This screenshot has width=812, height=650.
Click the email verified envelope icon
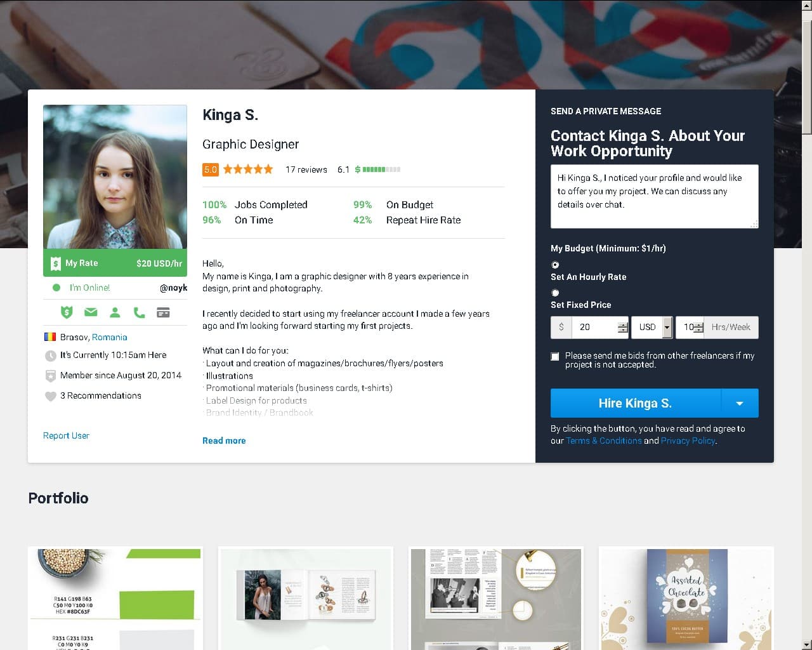point(91,312)
